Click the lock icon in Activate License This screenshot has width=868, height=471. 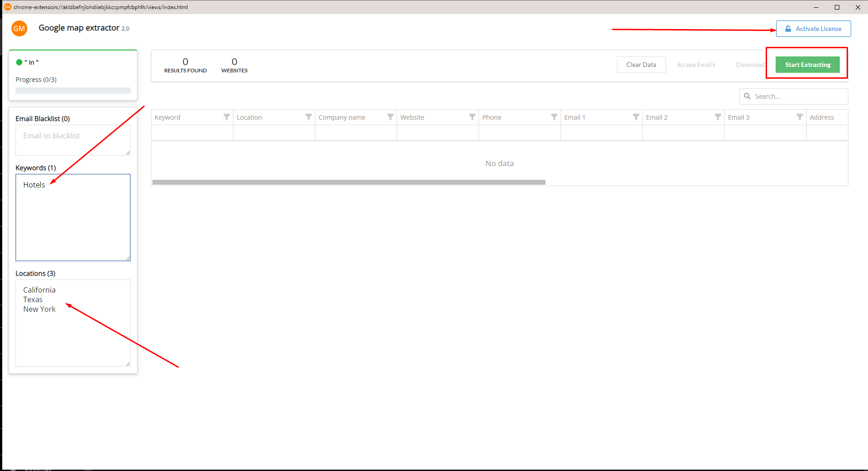tap(788, 29)
